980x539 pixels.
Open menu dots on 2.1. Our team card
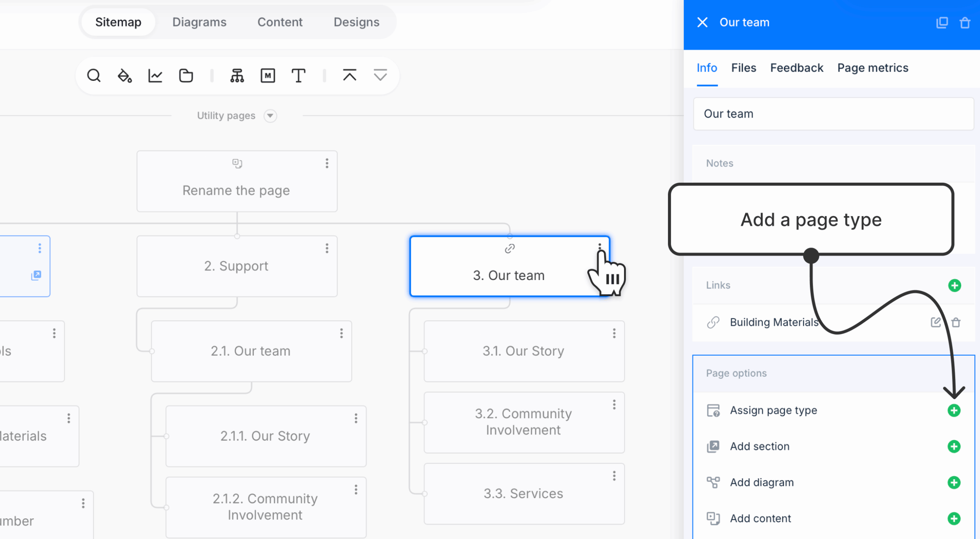click(x=341, y=334)
